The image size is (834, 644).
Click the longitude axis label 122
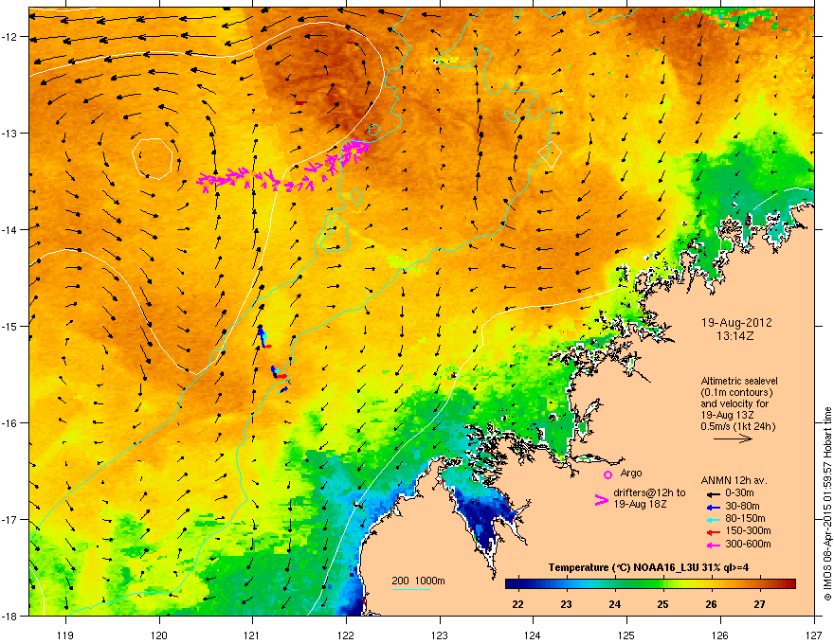click(346, 635)
